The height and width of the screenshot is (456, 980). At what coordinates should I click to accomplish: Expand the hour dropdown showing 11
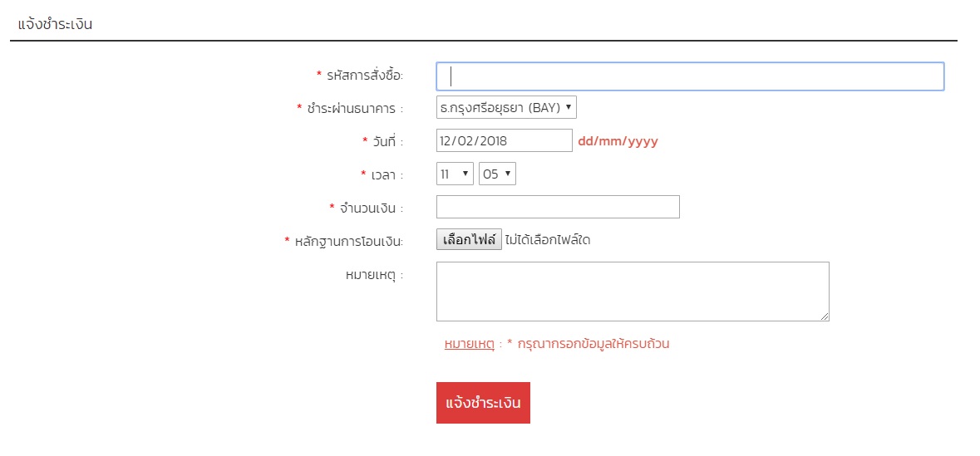click(x=455, y=174)
